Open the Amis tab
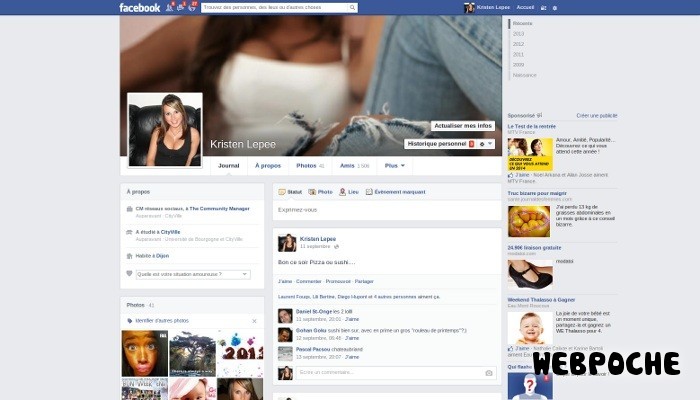 click(354, 166)
